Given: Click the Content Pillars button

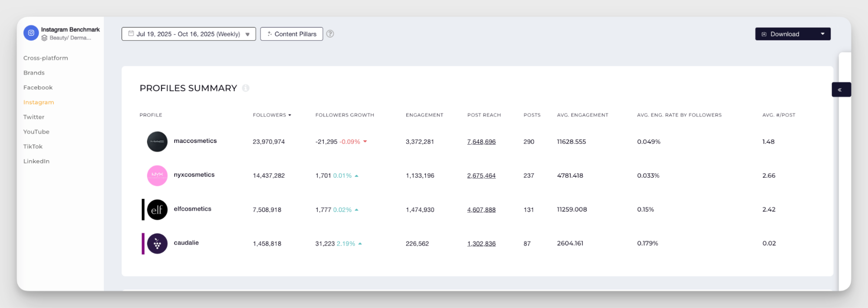Looking at the screenshot, I should [291, 34].
